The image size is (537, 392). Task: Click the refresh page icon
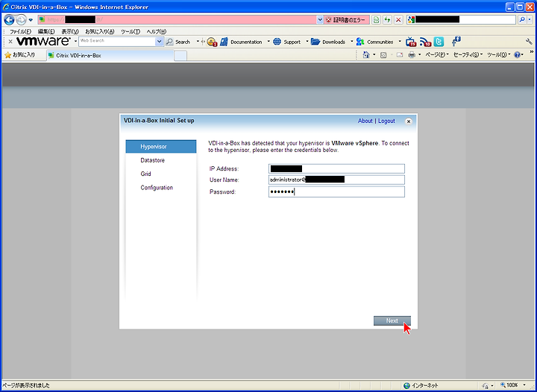[387, 20]
